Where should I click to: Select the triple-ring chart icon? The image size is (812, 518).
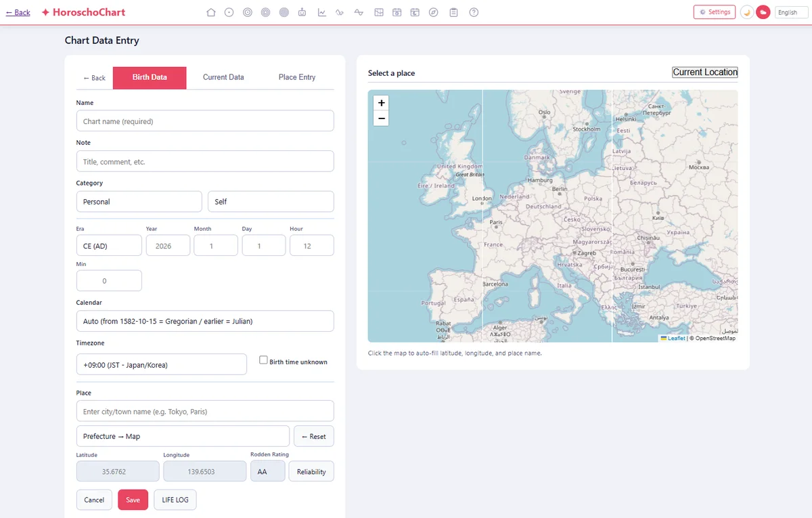click(266, 12)
